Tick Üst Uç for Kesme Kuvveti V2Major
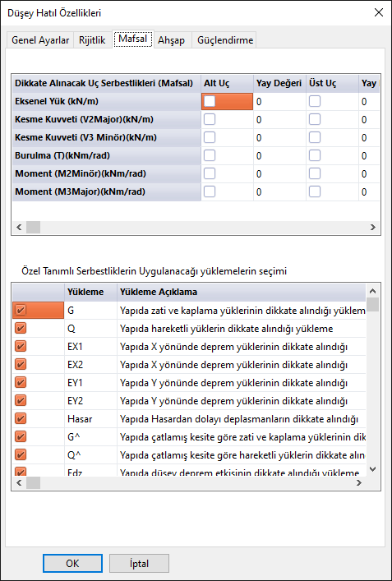This screenshot has width=392, height=581. [x=315, y=119]
